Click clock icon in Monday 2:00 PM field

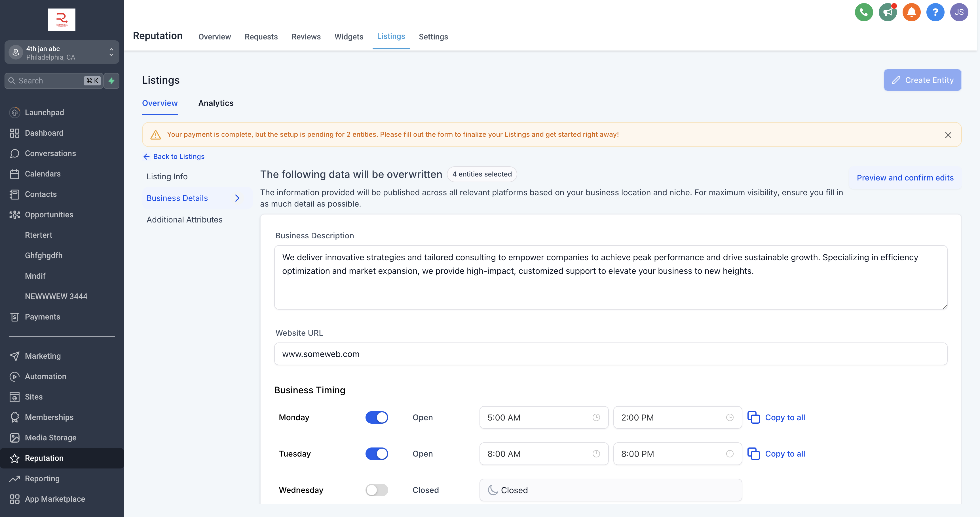[x=730, y=418]
